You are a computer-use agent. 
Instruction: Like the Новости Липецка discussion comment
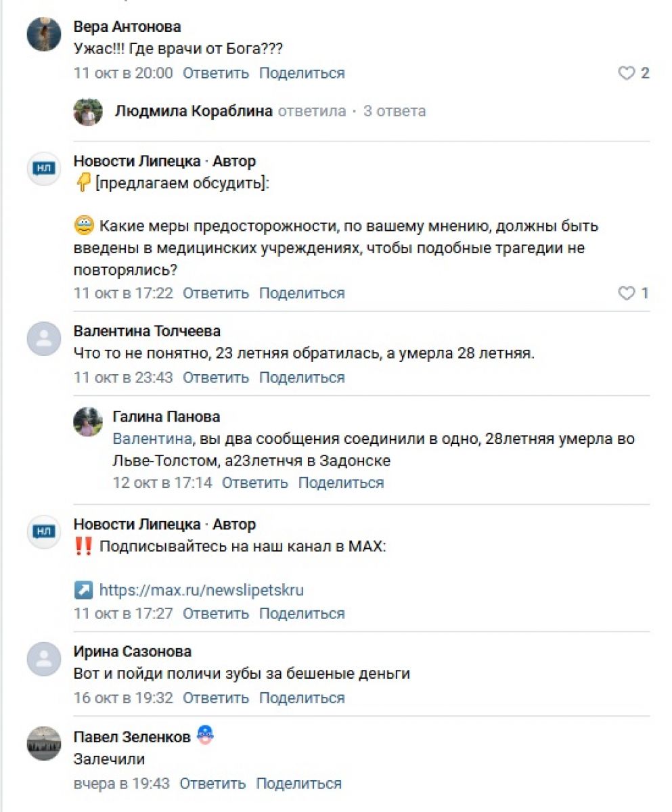(627, 293)
